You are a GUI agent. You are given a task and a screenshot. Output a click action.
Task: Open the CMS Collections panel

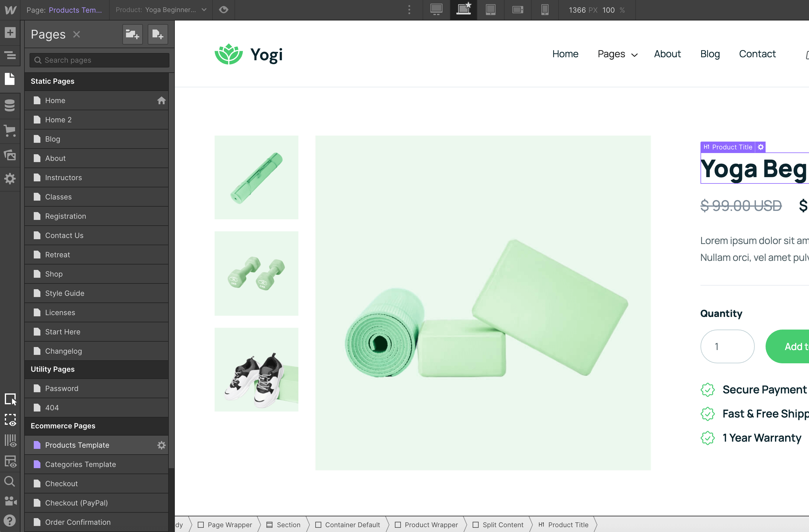pos(10,105)
